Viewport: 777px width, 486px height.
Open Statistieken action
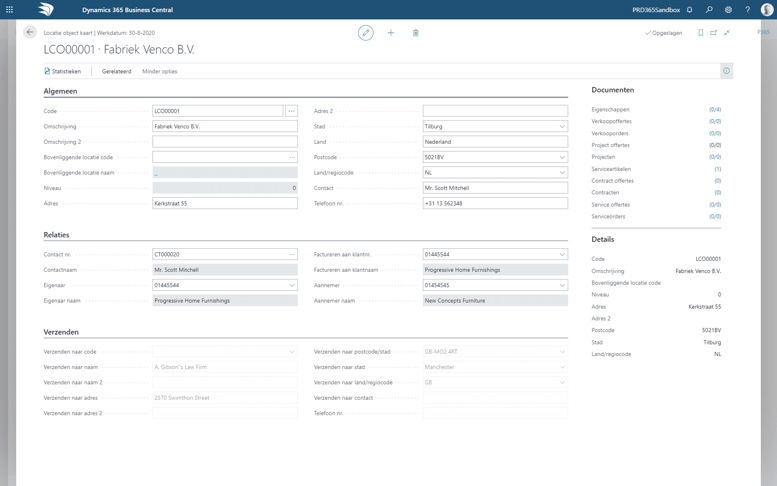pos(62,71)
